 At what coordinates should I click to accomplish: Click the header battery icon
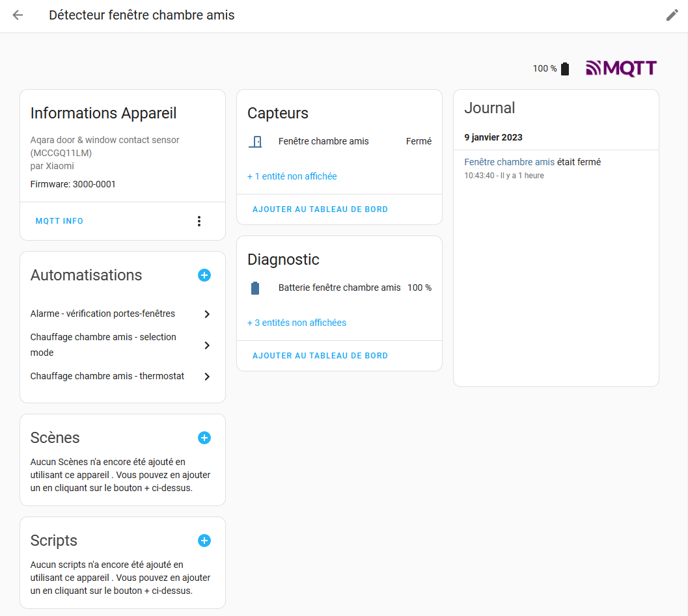565,69
